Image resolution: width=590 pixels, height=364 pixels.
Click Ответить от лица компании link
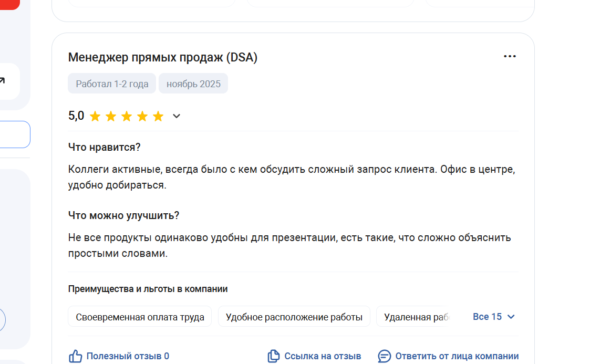457,356
